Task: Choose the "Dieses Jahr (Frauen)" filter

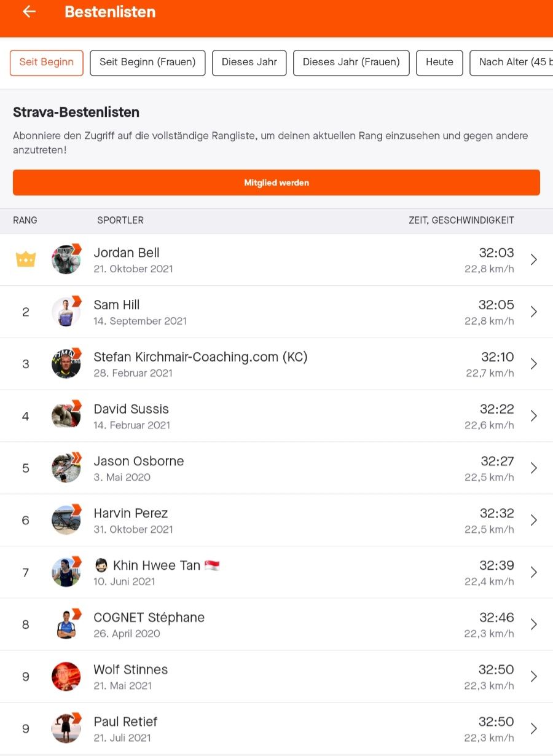Action: point(351,63)
